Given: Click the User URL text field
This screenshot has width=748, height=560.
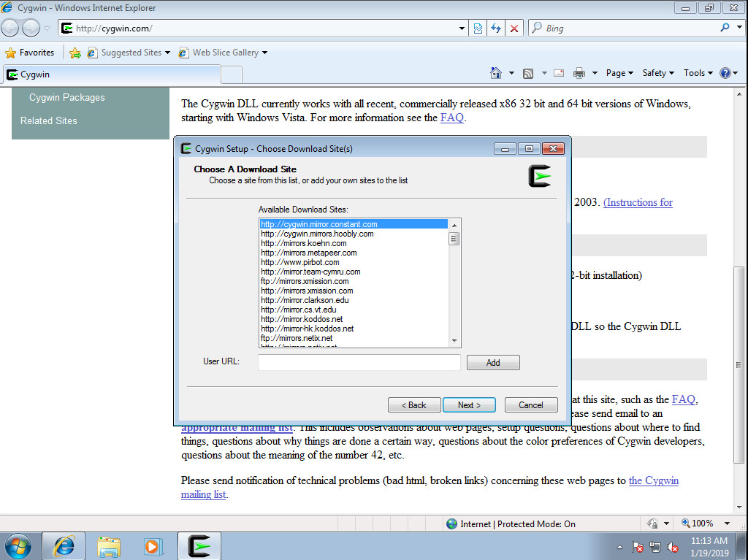Looking at the screenshot, I should click(x=359, y=362).
